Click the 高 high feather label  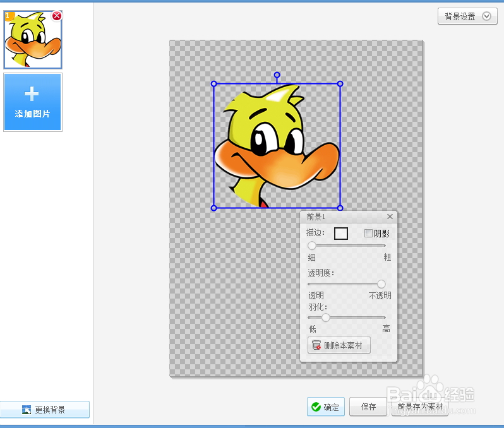(x=386, y=329)
